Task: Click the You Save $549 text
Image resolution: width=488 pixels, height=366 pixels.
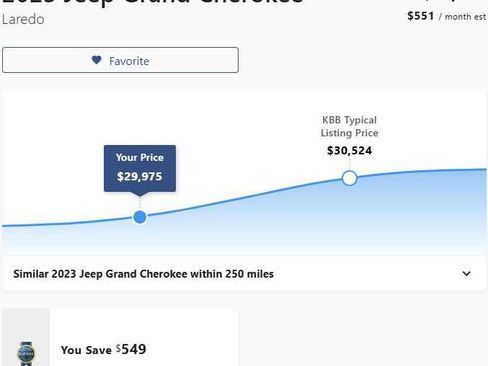Action: point(103,350)
